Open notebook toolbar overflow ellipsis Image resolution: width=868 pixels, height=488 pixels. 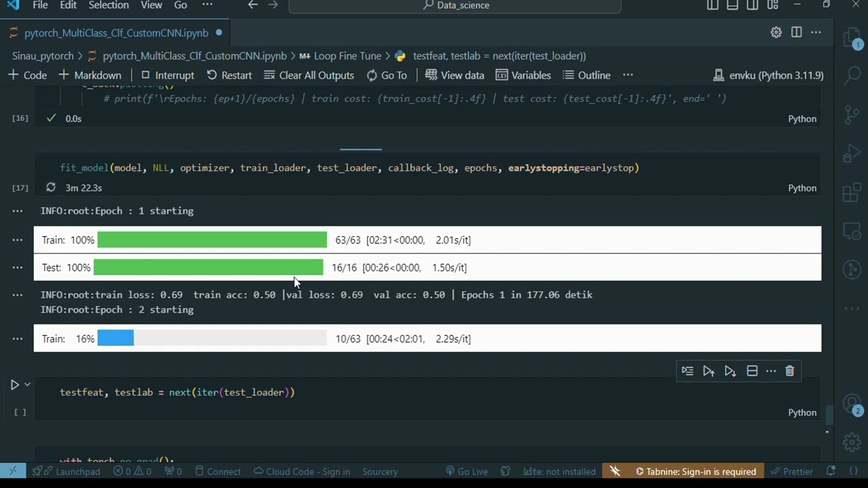pyautogui.click(x=628, y=75)
